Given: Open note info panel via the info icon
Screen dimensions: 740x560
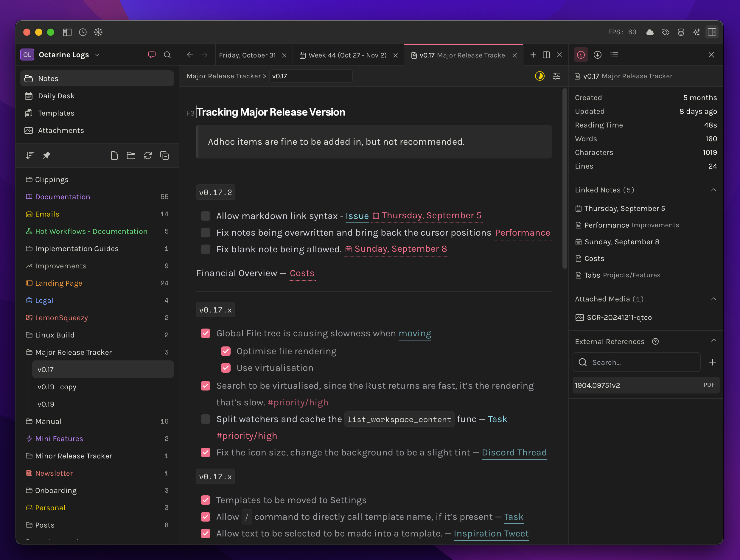Looking at the screenshot, I should tap(580, 55).
